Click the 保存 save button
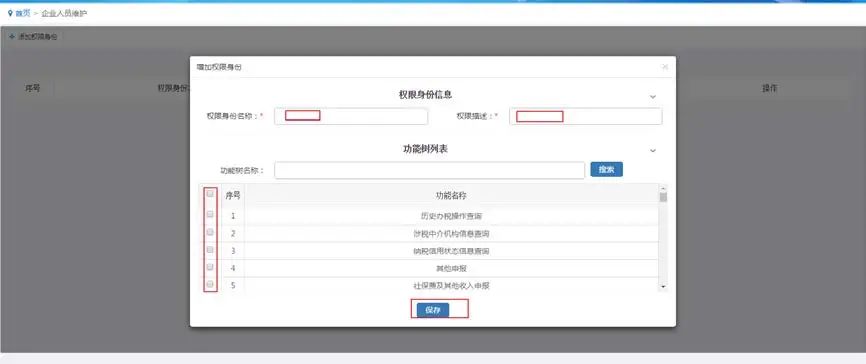 click(433, 310)
